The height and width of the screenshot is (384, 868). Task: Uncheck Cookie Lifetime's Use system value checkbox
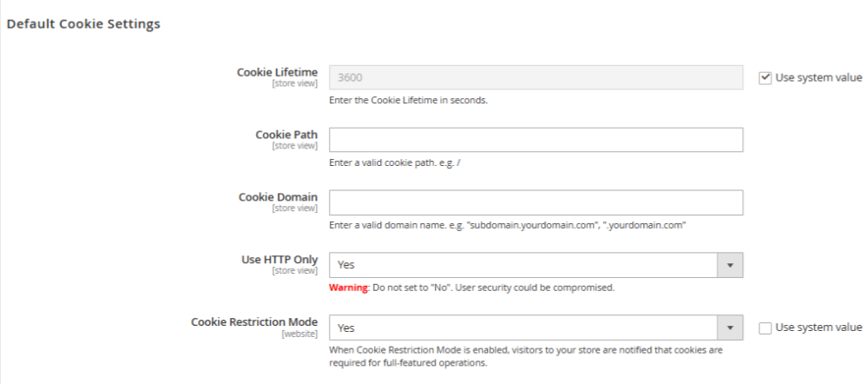(765, 77)
